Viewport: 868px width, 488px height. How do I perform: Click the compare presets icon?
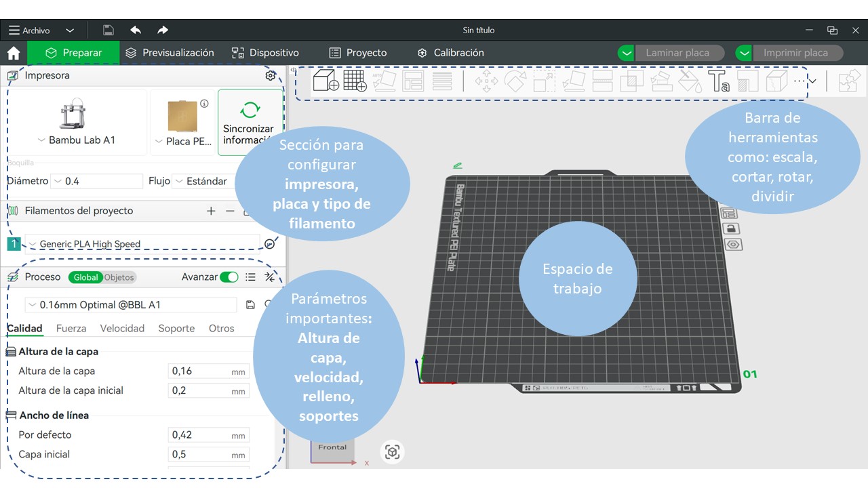click(x=270, y=277)
